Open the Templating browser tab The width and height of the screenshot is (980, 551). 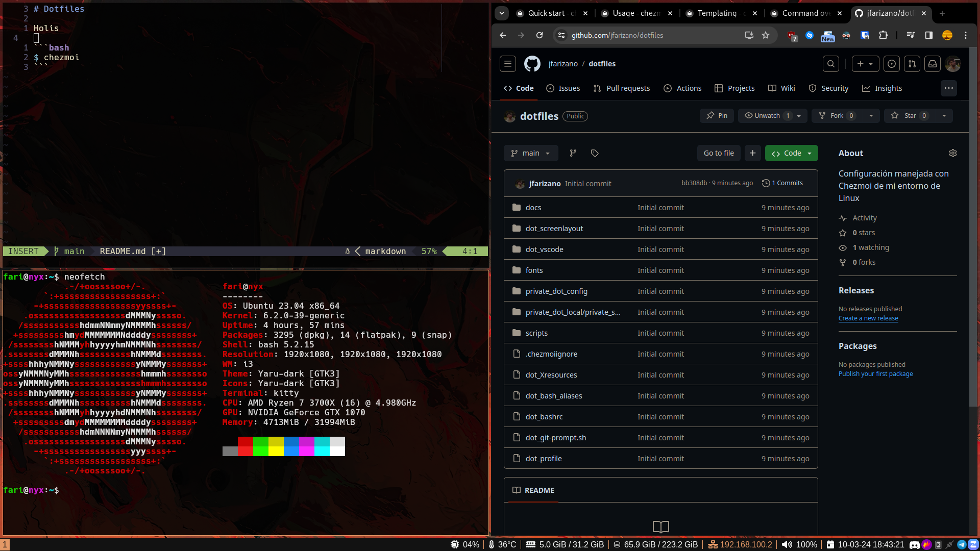(717, 13)
